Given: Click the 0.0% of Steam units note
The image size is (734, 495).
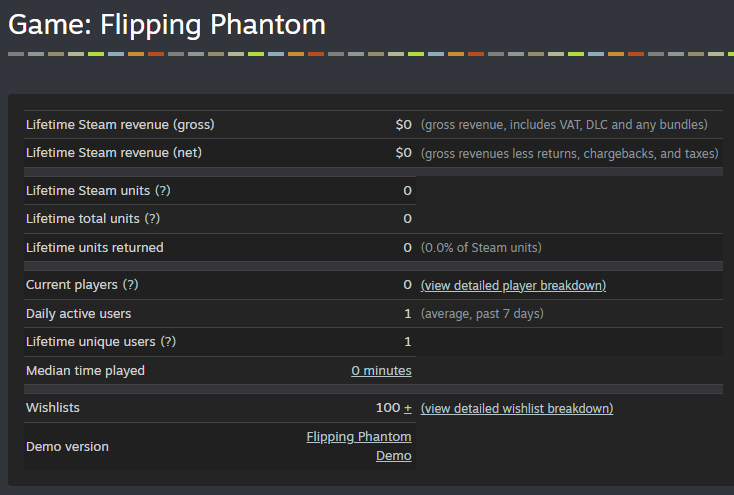Looking at the screenshot, I should [x=481, y=247].
